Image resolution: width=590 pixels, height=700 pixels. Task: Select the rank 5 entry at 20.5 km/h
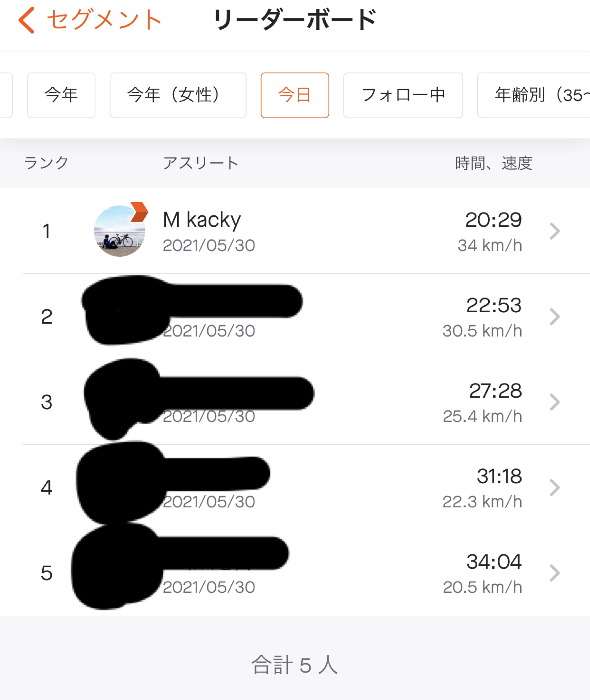coord(295,573)
